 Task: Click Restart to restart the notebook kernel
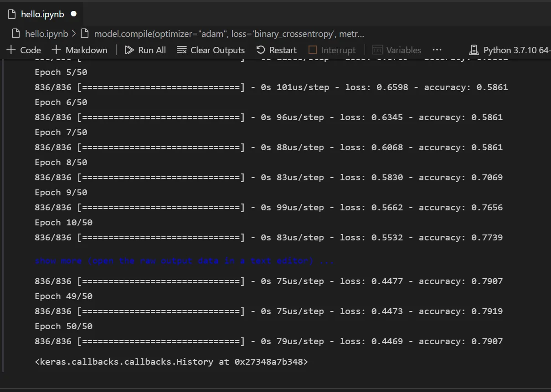tap(283, 50)
